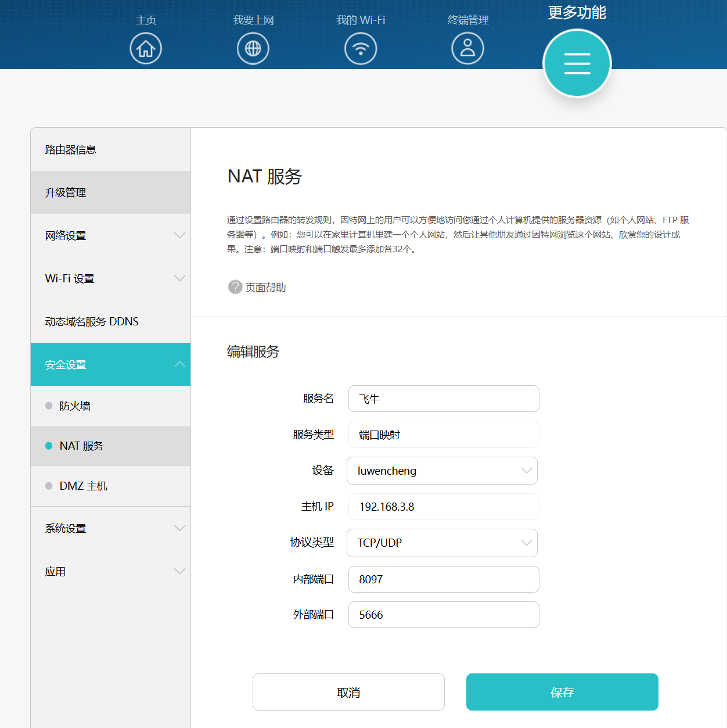
Task: Click the 服务类型 label
Action: click(x=314, y=435)
